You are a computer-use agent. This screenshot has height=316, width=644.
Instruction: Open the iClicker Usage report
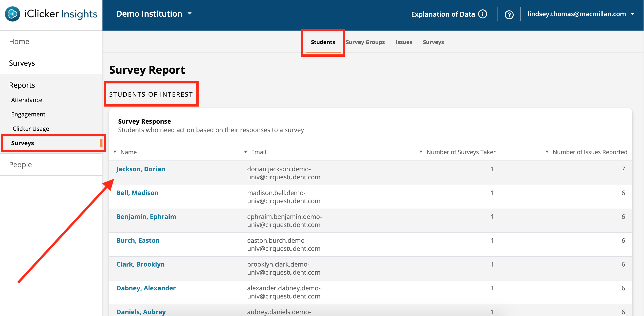tap(30, 129)
